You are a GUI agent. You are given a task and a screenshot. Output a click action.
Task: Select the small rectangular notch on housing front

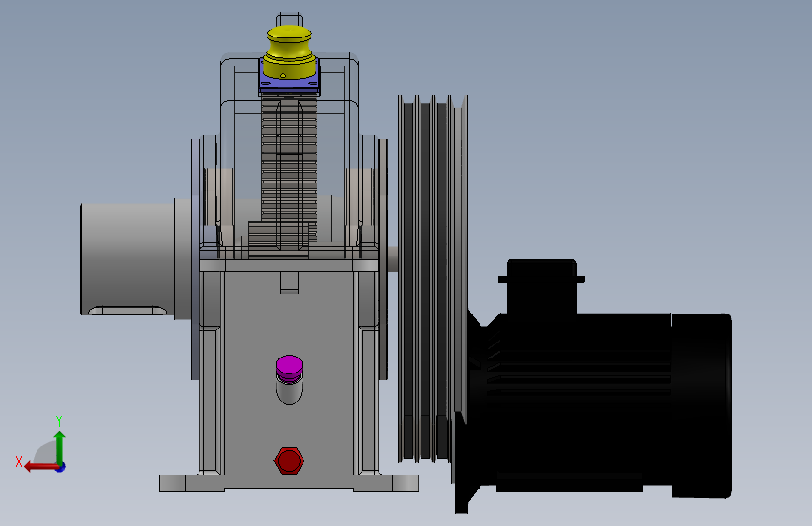tap(289, 283)
